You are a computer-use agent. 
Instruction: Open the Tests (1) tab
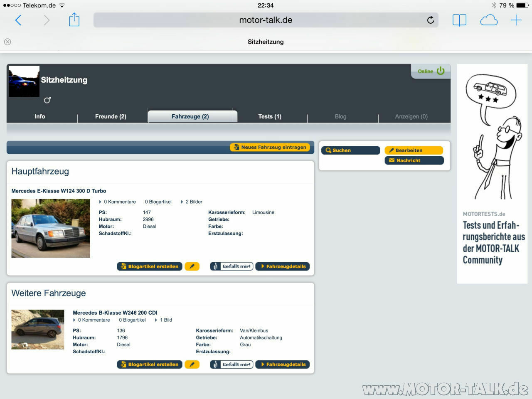(x=270, y=116)
